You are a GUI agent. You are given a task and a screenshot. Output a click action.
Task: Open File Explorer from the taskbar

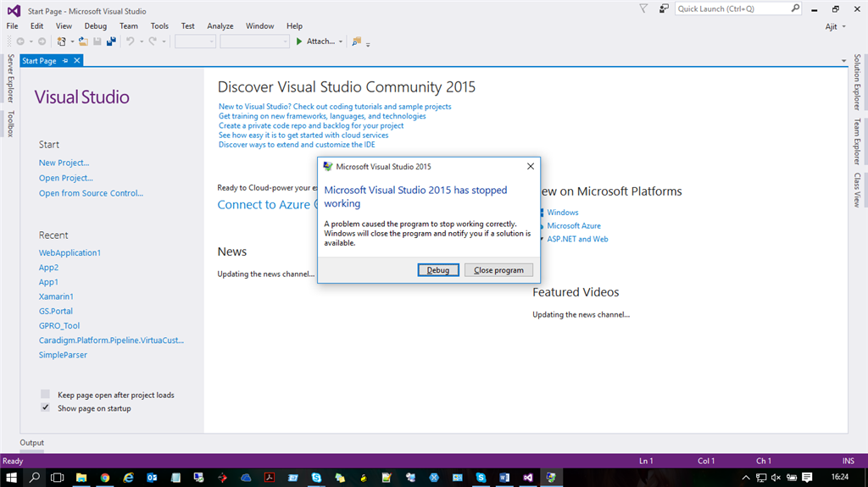(x=81, y=478)
